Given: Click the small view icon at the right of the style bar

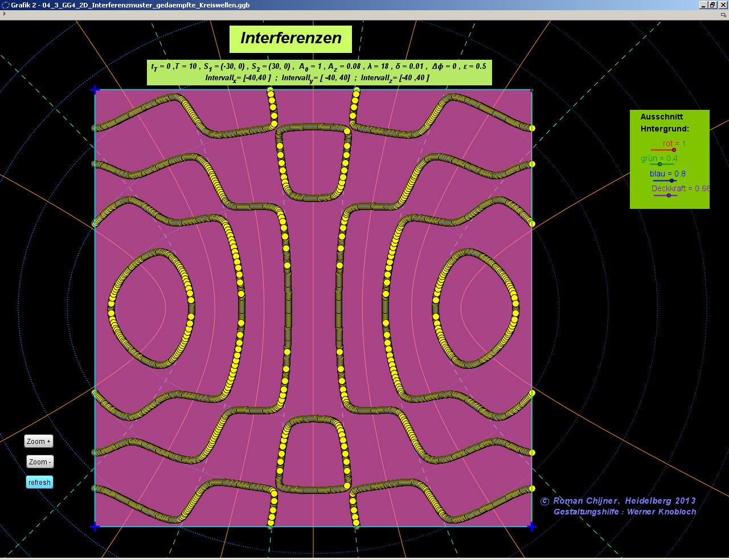Looking at the screenshot, I should pyautogui.click(x=723, y=15).
